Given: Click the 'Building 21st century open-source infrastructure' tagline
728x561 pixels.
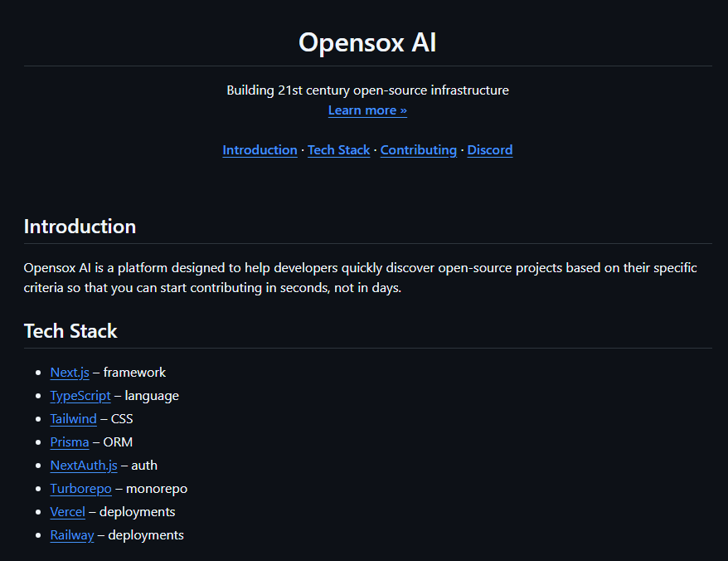Looking at the screenshot, I should (x=367, y=90).
